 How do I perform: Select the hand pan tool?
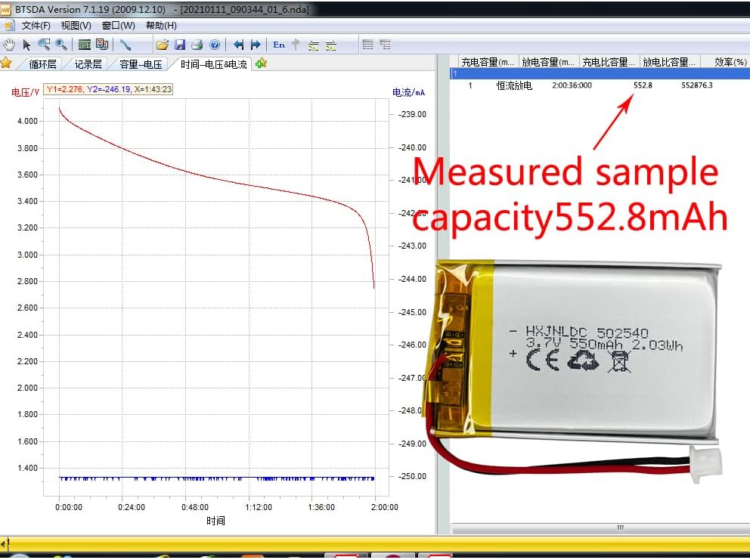(9, 45)
